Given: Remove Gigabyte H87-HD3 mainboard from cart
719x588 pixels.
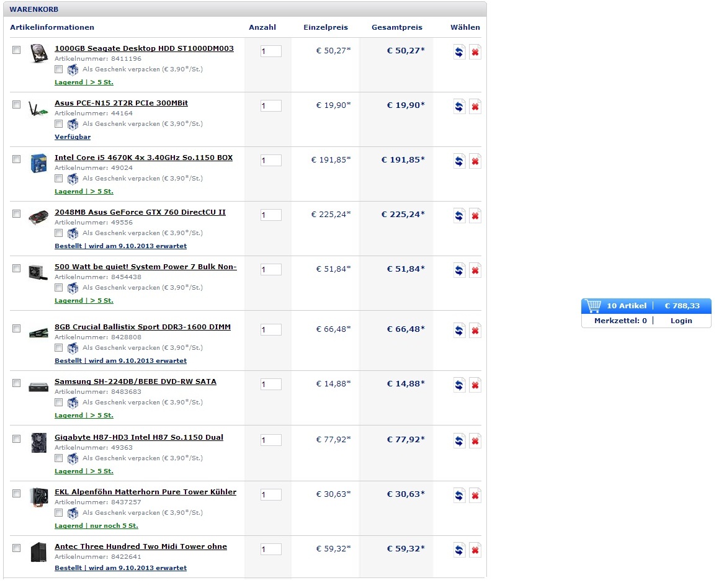Looking at the screenshot, I should pyautogui.click(x=475, y=440).
